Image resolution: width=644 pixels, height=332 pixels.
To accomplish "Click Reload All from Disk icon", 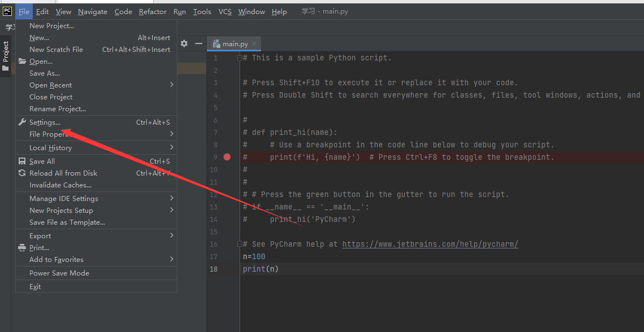I will 22,173.
